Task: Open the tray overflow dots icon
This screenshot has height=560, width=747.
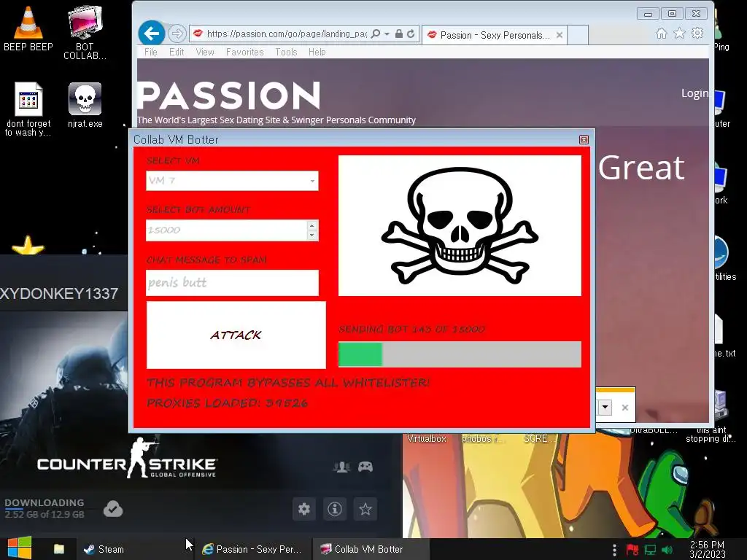Action: (614, 550)
